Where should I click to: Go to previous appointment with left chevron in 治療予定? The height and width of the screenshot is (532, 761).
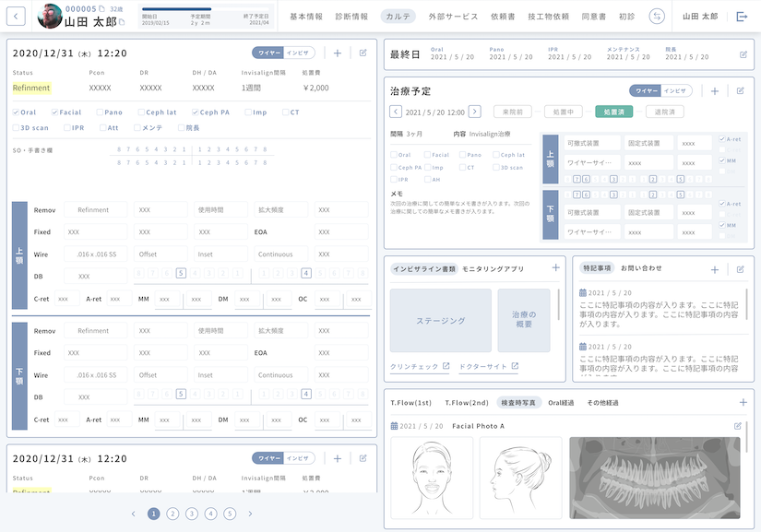click(396, 112)
